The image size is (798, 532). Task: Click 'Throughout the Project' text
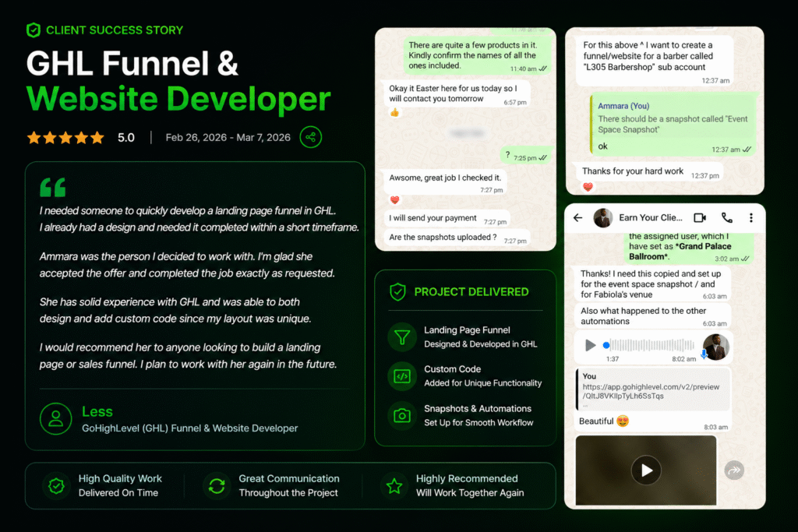coord(288,493)
